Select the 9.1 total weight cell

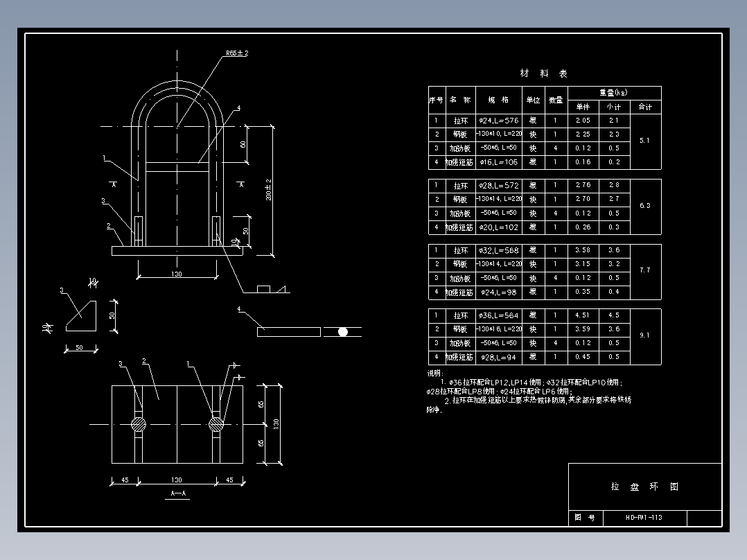tap(646, 335)
